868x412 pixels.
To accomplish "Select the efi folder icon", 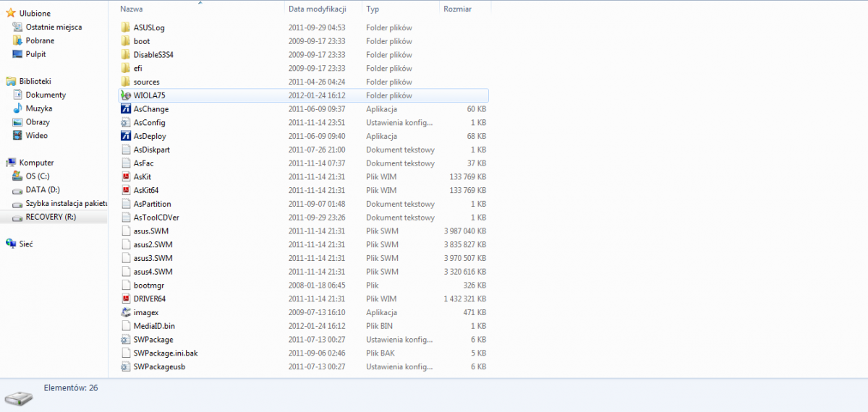I will [x=126, y=68].
